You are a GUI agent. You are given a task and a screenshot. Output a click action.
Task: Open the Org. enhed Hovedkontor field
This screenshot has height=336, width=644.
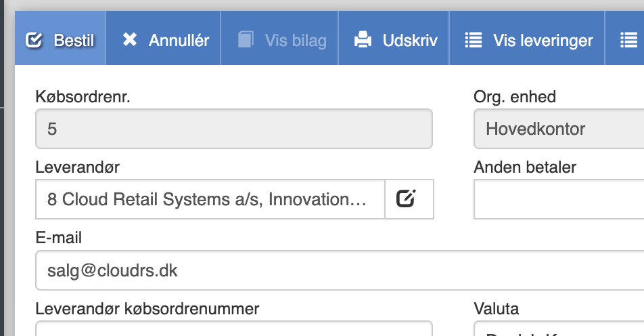[x=559, y=129]
